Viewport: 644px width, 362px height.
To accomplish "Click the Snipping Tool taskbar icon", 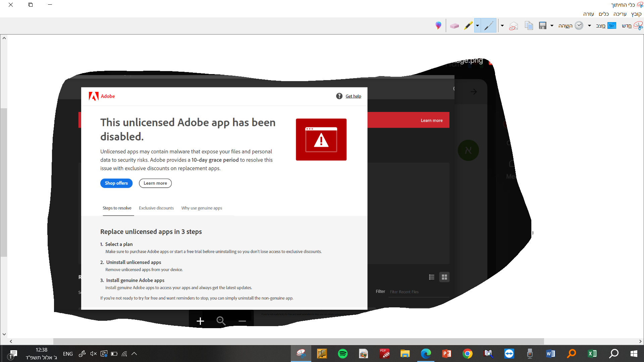I will (301, 354).
